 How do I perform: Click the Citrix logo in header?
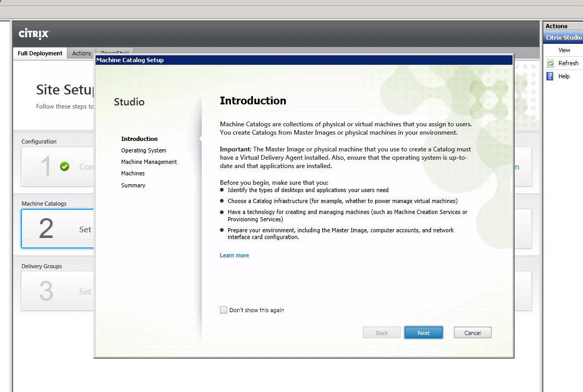(x=34, y=33)
